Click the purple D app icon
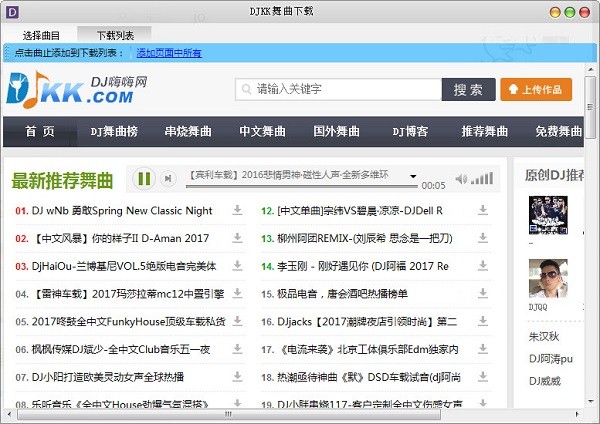 tap(12, 12)
